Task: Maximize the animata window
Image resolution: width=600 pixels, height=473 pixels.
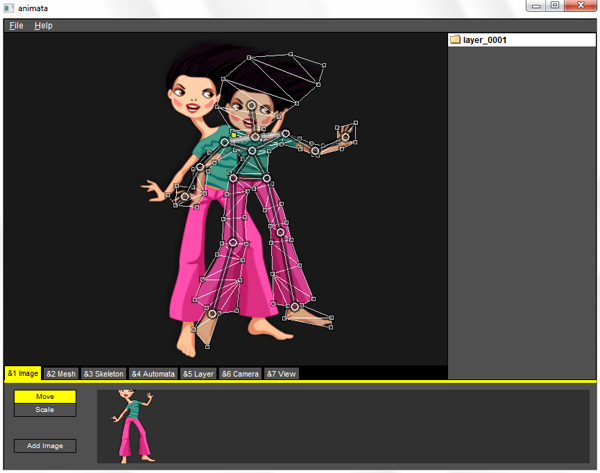Action: coord(556,7)
